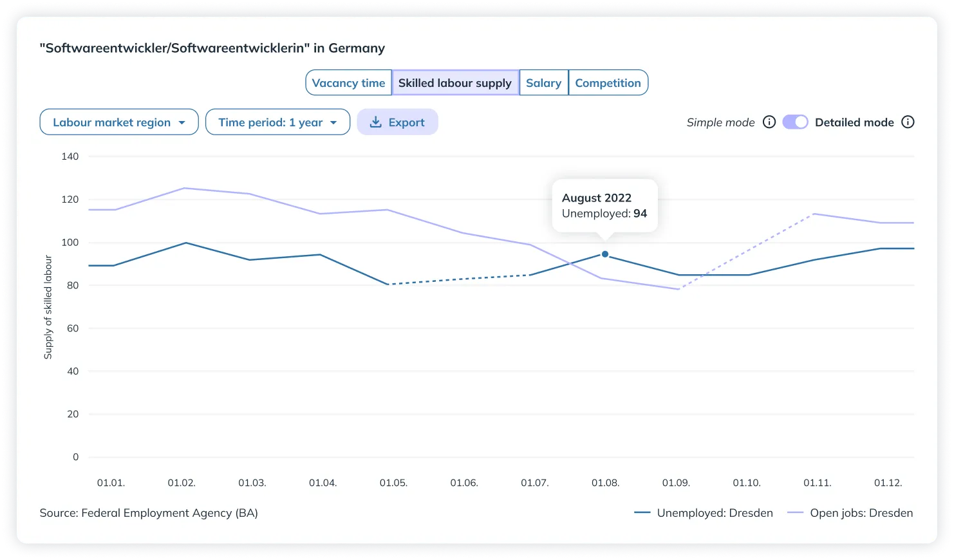Switch to the Competition tab
Viewport: 954px width, 560px height.
point(608,83)
